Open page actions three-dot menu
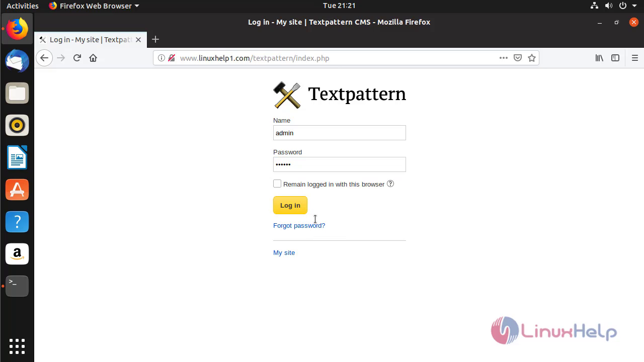 pos(503,58)
